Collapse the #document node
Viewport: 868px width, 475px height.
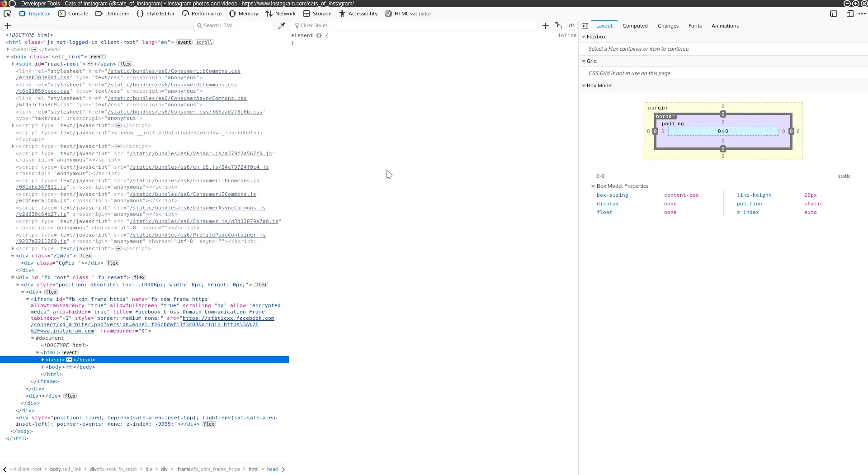coord(33,338)
